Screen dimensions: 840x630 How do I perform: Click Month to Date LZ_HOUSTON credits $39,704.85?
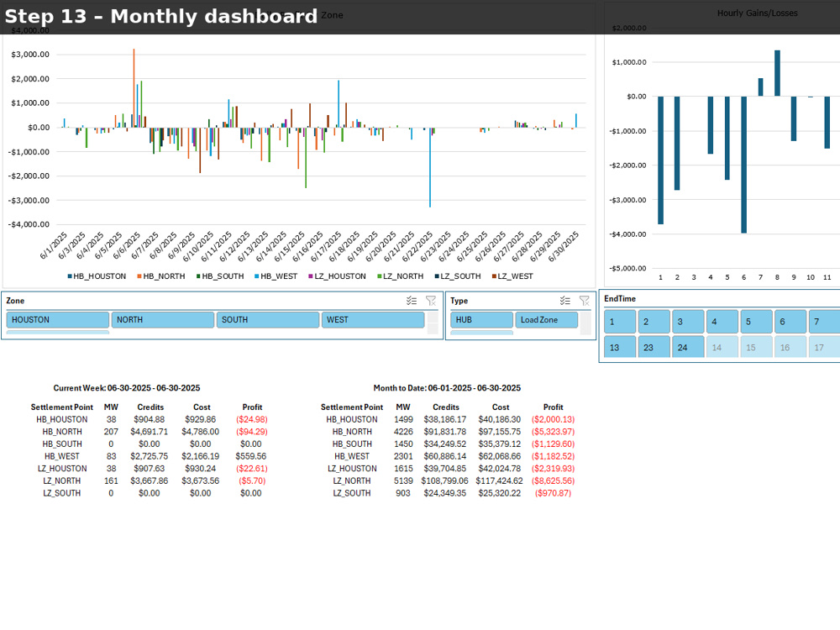[x=445, y=469]
